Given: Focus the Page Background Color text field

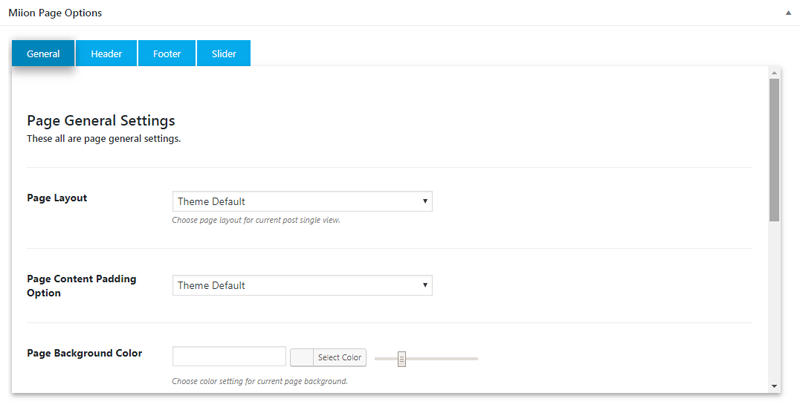Looking at the screenshot, I should [229, 357].
